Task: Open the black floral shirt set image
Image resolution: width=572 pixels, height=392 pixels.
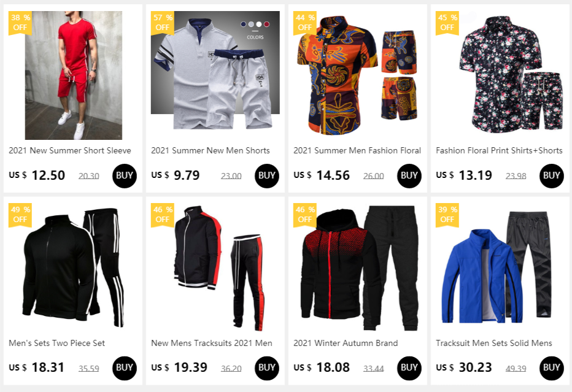Action: pyautogui.click(x=511, y=74)
